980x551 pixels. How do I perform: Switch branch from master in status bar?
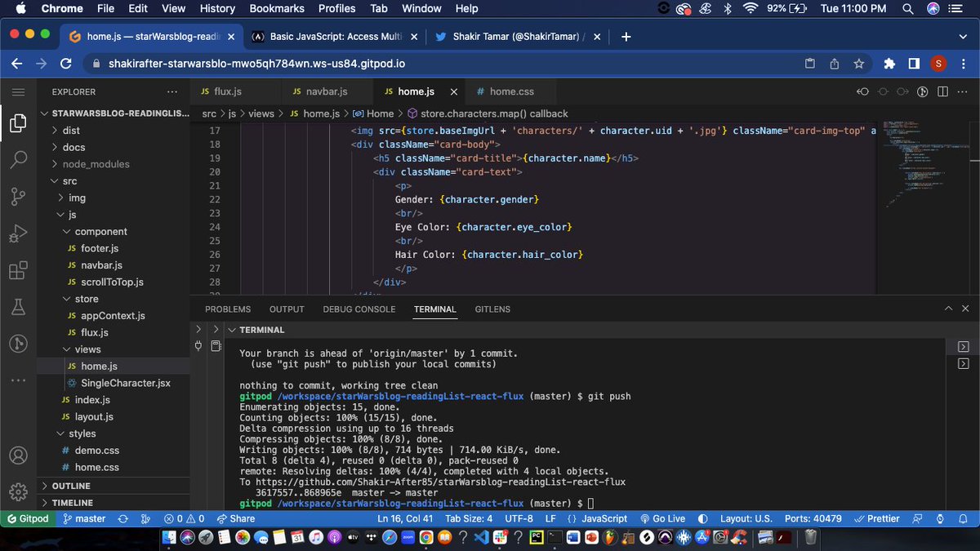pos(85,518)
